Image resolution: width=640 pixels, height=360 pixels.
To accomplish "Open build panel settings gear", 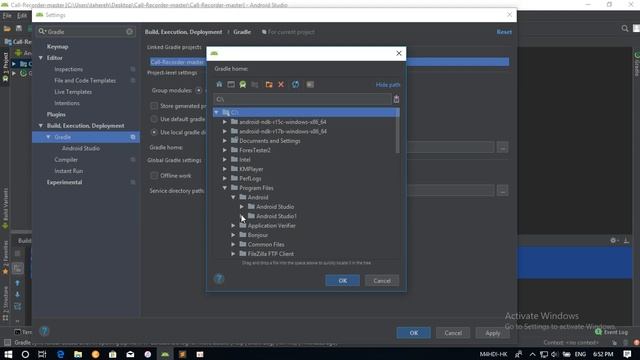I will click(613, 241).
